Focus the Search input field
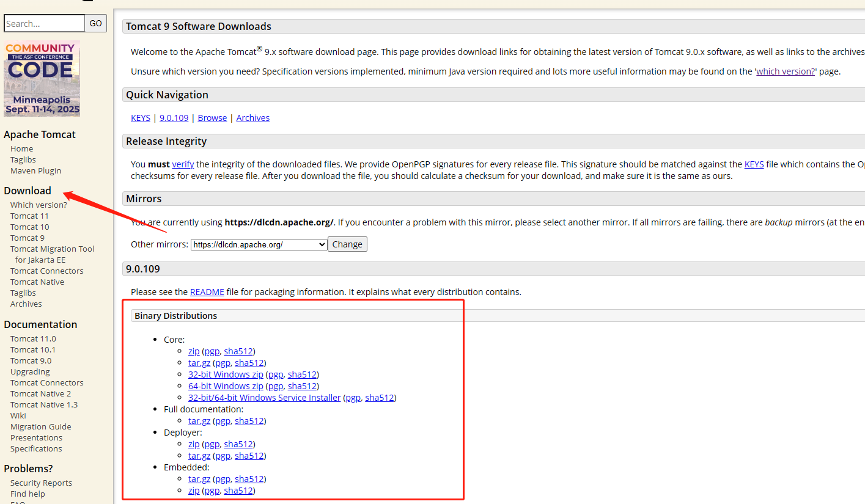Viewport: 865px width, 504px height. coord(44,23)
